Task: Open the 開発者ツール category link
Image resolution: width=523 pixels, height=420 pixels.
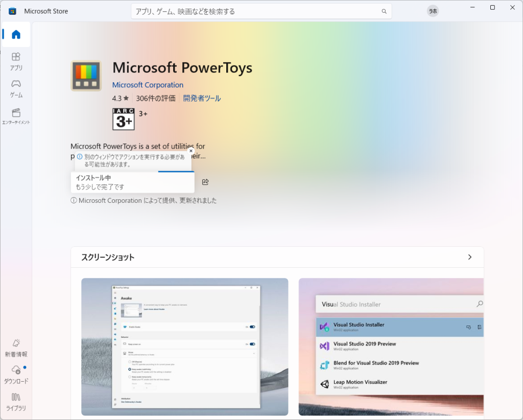Action: pos(202,98)
